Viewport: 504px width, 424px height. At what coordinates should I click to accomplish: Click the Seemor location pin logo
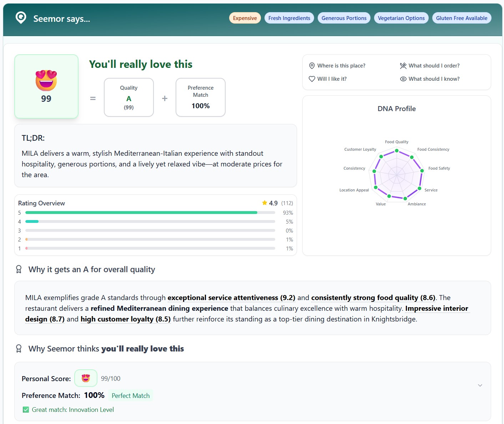coord(21,18)
